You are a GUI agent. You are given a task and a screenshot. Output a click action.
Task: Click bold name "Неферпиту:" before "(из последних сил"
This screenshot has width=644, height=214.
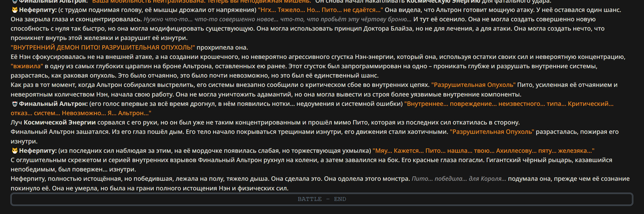tap(38, 151)
